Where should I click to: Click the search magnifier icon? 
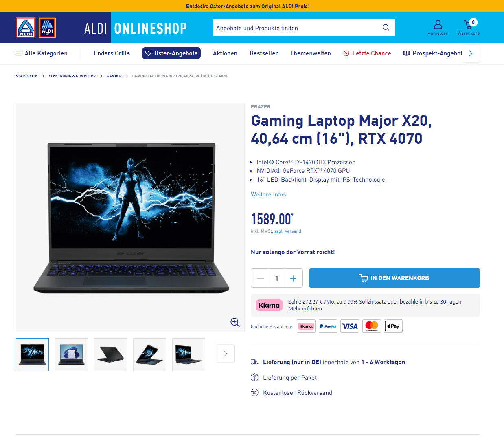point(386,28)
